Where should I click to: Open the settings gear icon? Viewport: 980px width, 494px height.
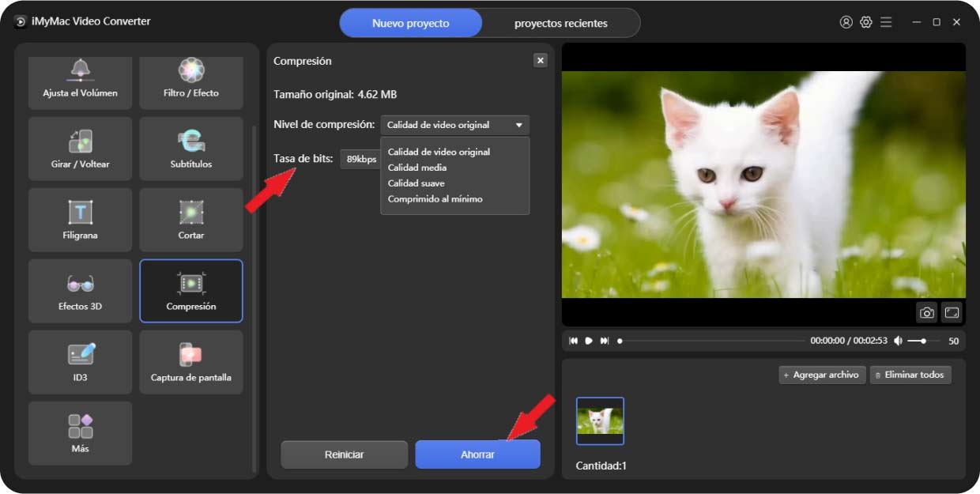(x=866, y=22)
